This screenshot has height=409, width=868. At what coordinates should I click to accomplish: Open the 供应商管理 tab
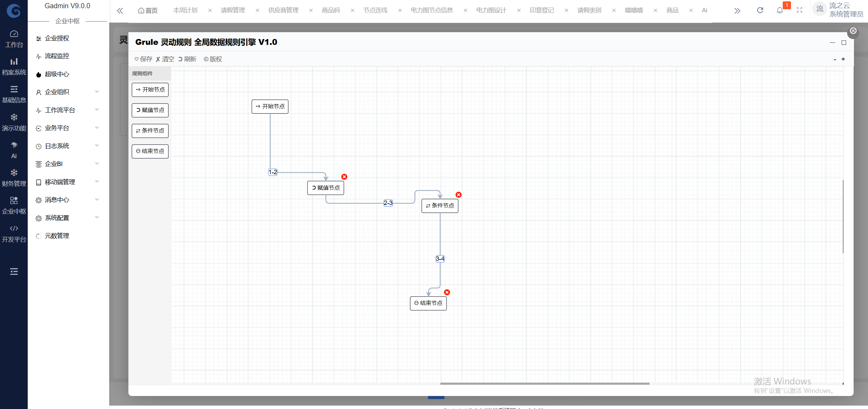point(283,10)
